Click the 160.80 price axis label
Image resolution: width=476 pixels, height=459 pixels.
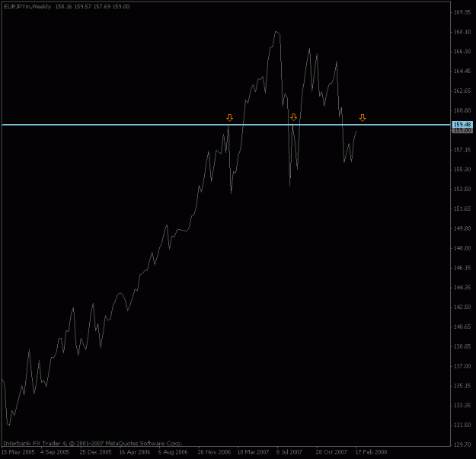tap(462, 110)
